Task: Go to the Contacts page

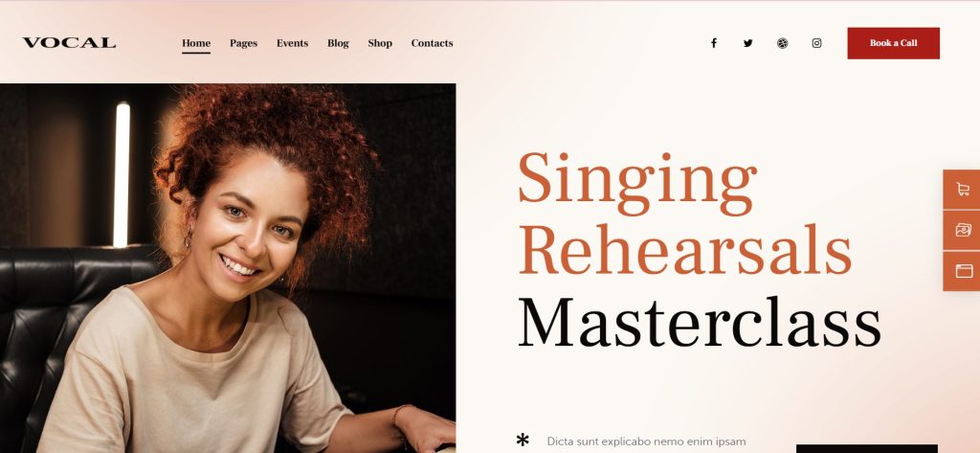Action: tap(432, 43)
